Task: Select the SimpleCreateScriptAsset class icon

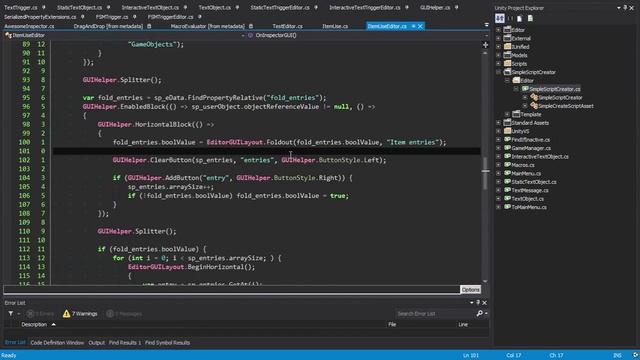Action: pos(534,106)
